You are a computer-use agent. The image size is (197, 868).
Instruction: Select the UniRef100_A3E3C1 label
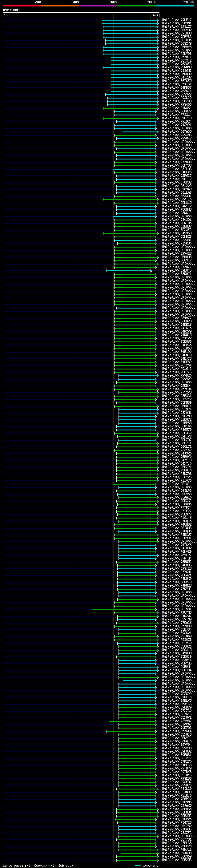click(x=176, y=396)
